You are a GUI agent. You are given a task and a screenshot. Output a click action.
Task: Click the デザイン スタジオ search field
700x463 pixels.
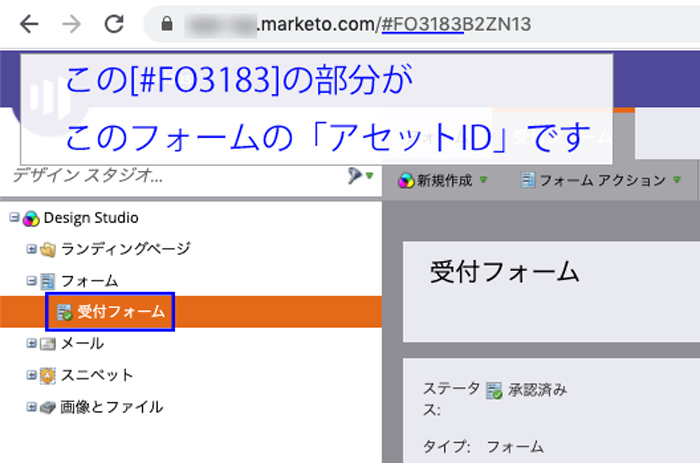pos(170,177)
